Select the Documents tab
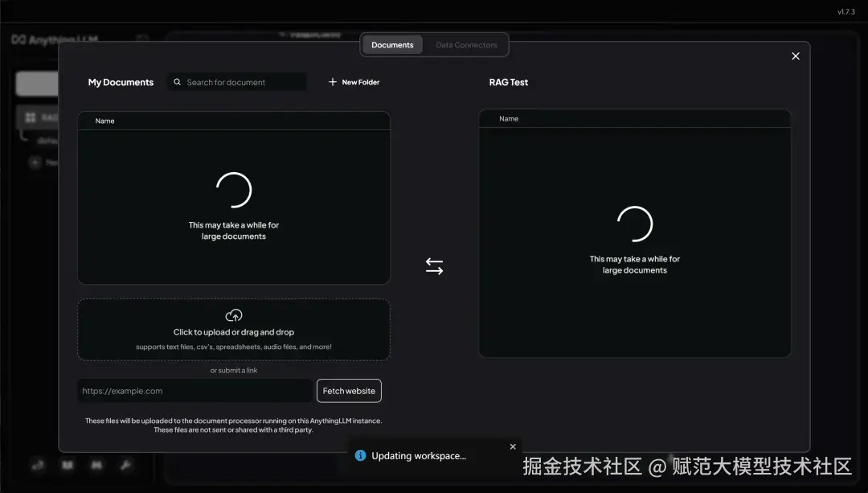This screenshot has width=868, height=493. click(392, 44)
